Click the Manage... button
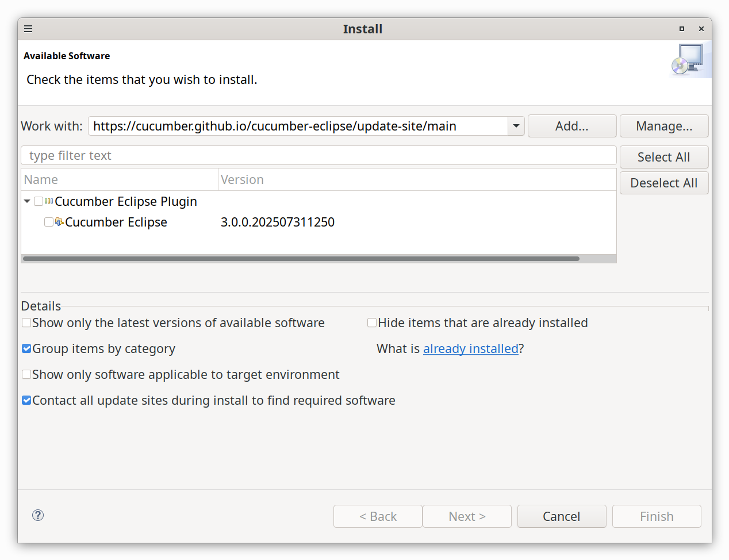This screenshot has width=729, height=560. (x=664, y=126)
